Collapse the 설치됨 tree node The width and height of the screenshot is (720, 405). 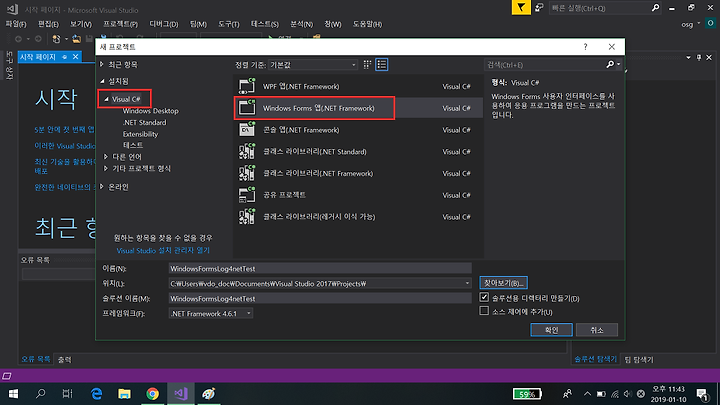click(x=102, y=81)
